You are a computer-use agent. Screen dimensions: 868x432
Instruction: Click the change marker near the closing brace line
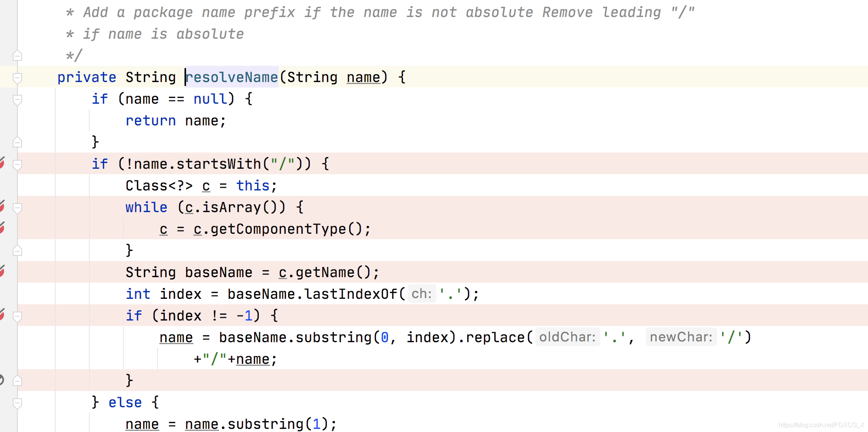pyautogui.click(x=2, y=228)
